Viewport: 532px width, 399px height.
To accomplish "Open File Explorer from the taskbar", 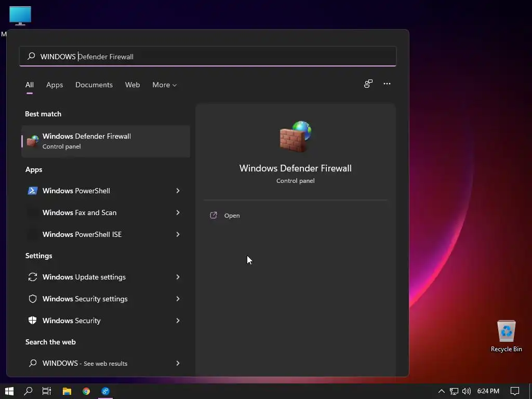I will (67, 391).
